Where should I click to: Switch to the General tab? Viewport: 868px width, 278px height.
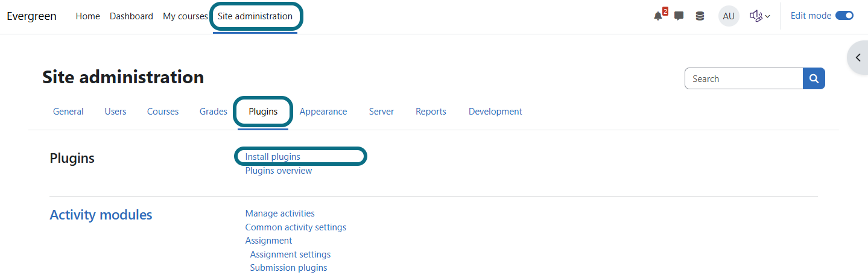coord(68,112)
